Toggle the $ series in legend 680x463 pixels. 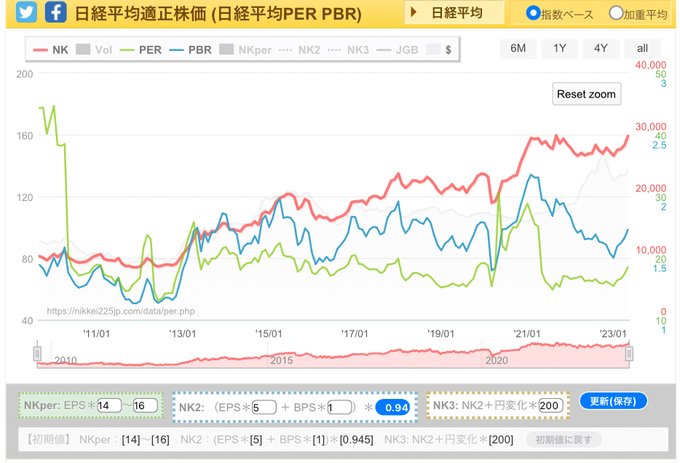[439, 50]
